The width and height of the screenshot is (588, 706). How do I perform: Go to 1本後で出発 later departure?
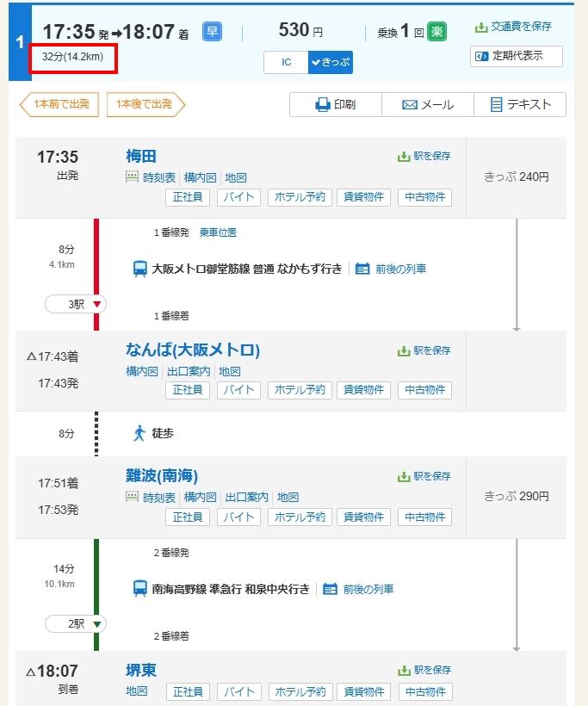click(x=145, y=105)
